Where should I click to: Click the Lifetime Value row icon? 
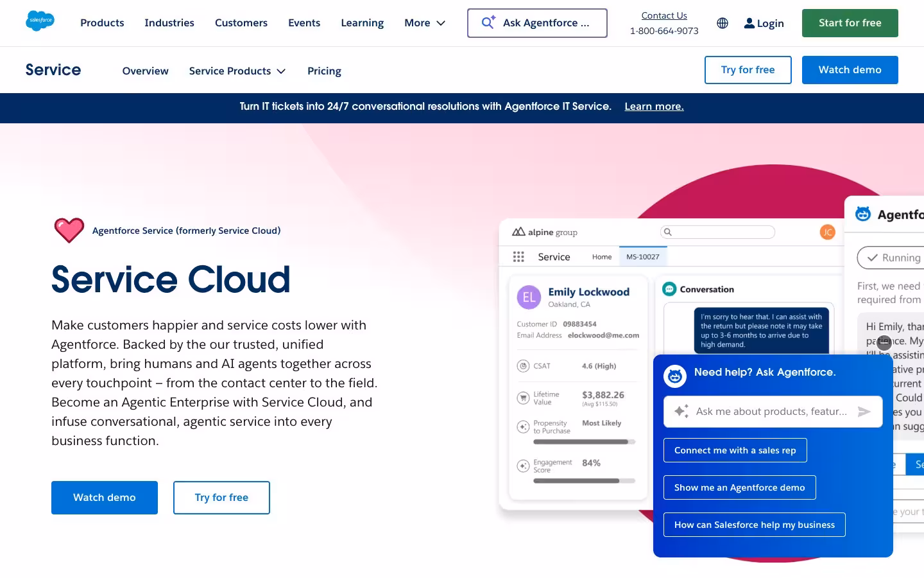point(523,398)
